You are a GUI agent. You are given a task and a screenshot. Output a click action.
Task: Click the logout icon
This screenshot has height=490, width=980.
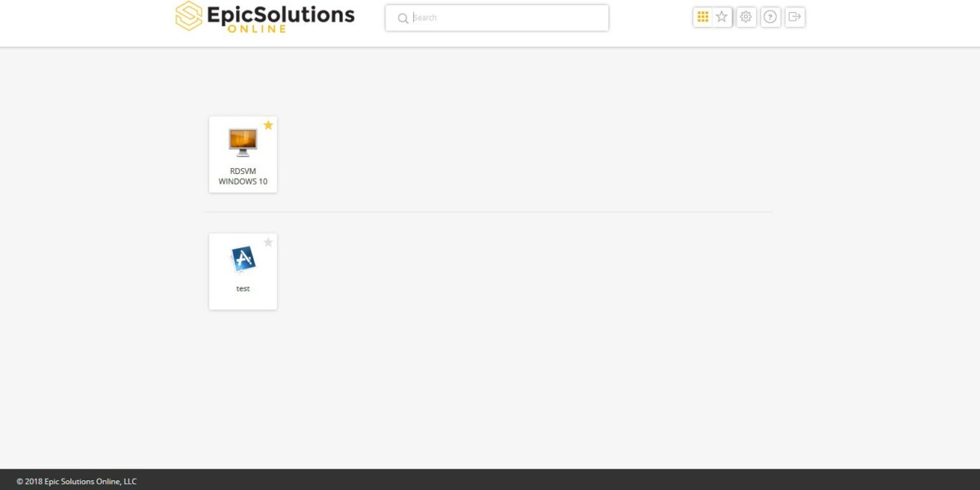click(x=795, y=16)
